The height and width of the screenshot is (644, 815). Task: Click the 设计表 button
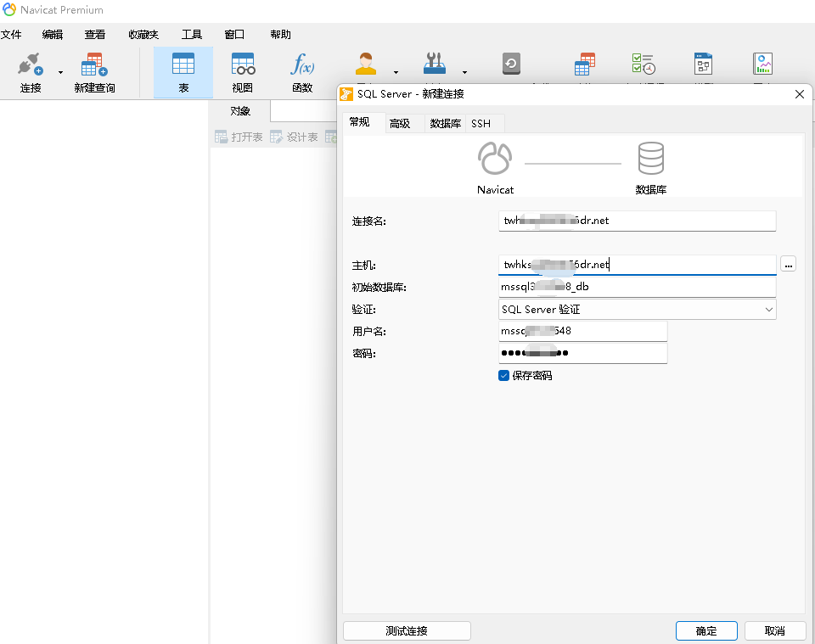click(x=295, y=137)
